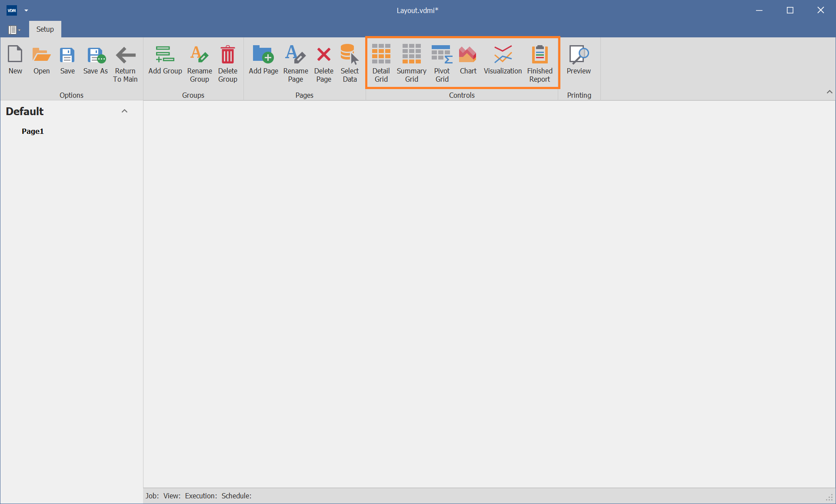836x504 pixels.
Task: Click the VDM application icon in title bar
Action: (x=12, y=10)
